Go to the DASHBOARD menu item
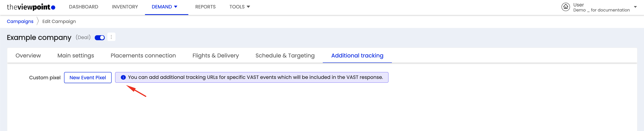The image size is (644, 131). click(x=83, y=7)
